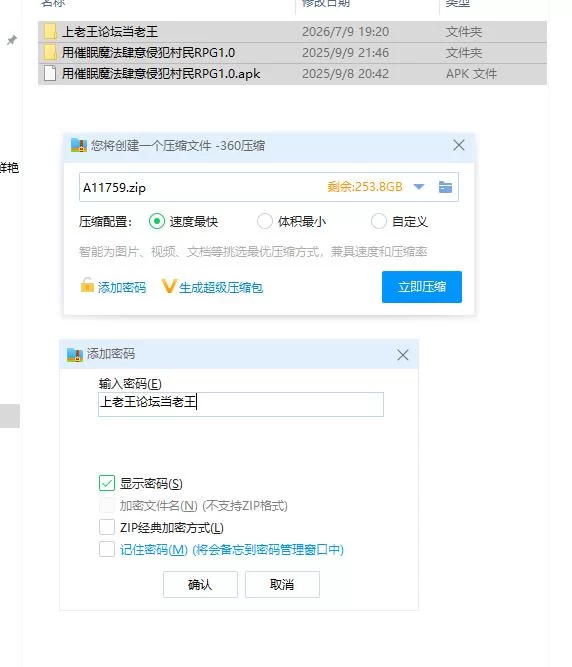Confirm the password with 确认 button

pos(200,584)
